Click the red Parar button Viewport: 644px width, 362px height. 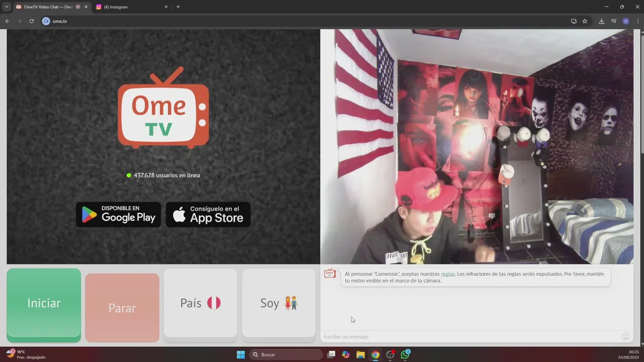[122, 308]
